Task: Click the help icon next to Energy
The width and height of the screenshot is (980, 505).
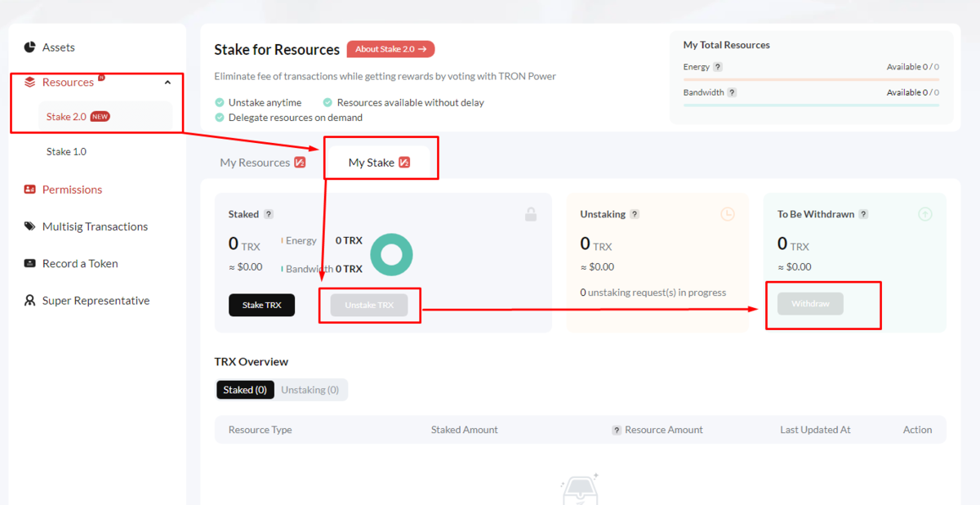Action: pos(718,67)
